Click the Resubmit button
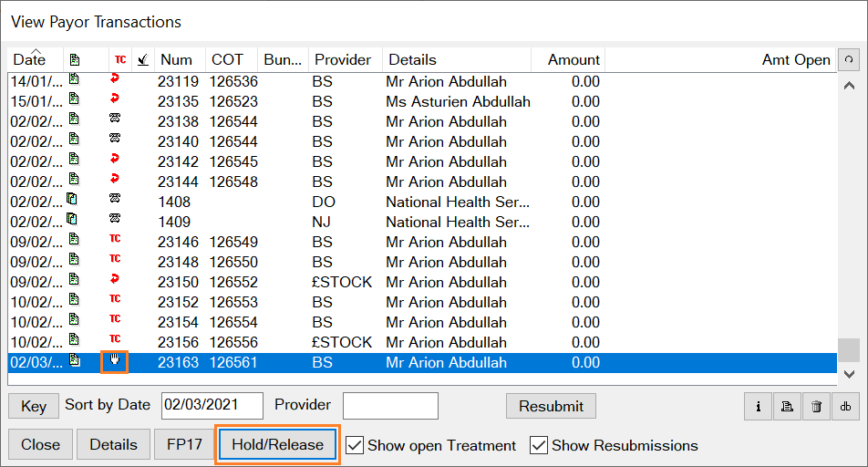Screen dimensions: 868x467 point(551,406)
